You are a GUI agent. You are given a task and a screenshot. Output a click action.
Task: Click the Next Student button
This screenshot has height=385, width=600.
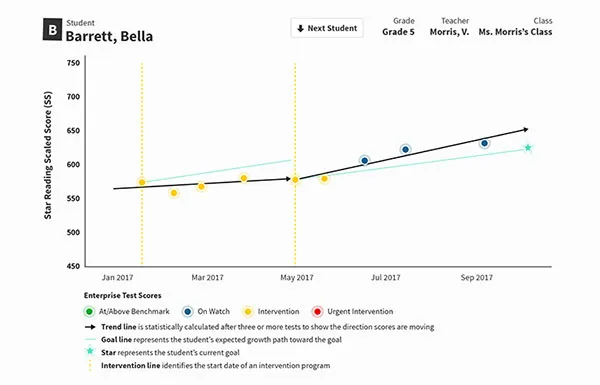coord(327,28)
